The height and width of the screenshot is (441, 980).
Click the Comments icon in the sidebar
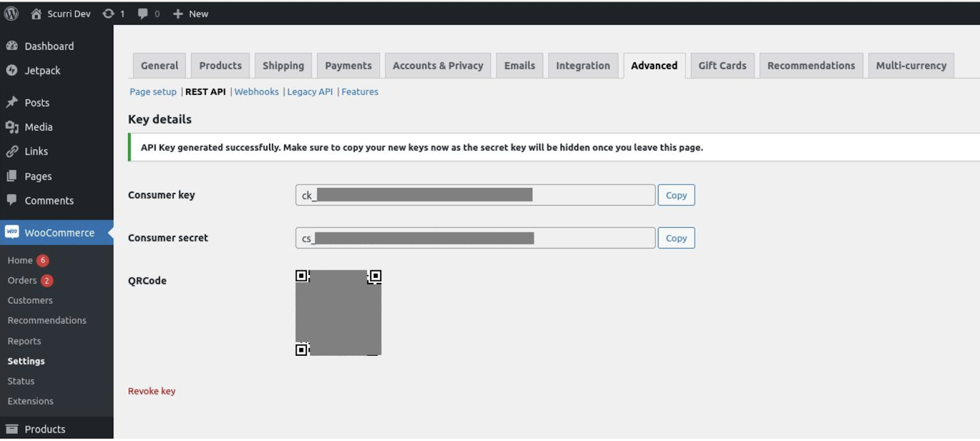click(x=12, y=200)
